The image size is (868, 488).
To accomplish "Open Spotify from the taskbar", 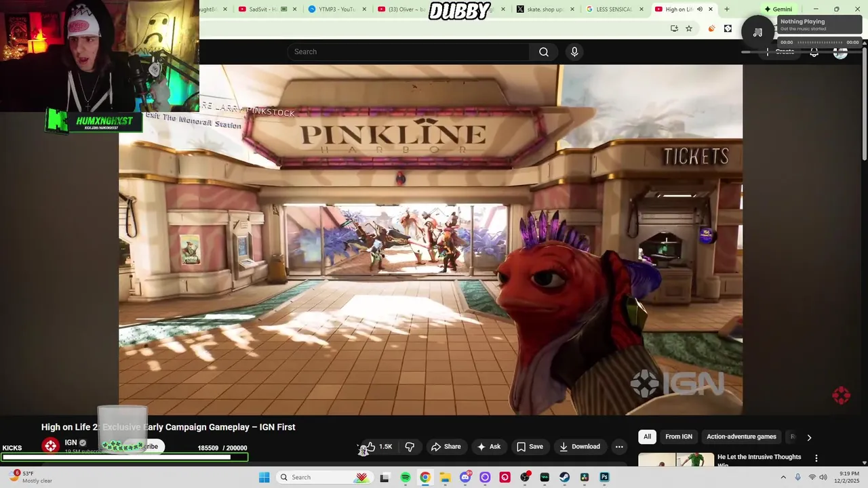I will pyautogui.click(x=406, y=477).
